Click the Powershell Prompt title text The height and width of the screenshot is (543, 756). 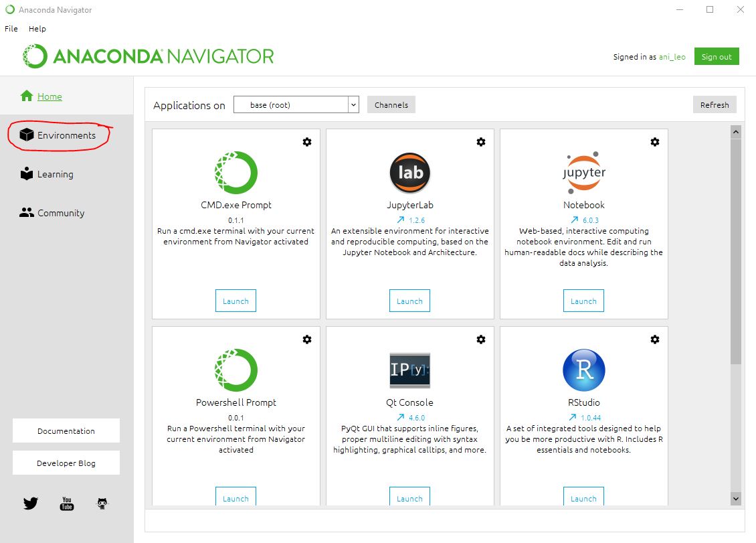tap(235, 402)
